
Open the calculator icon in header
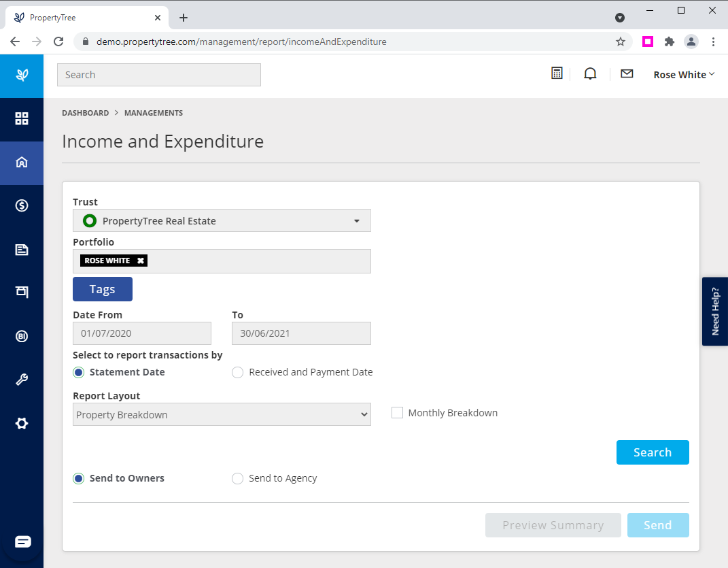pyautogui.click(x=557, y=73)
